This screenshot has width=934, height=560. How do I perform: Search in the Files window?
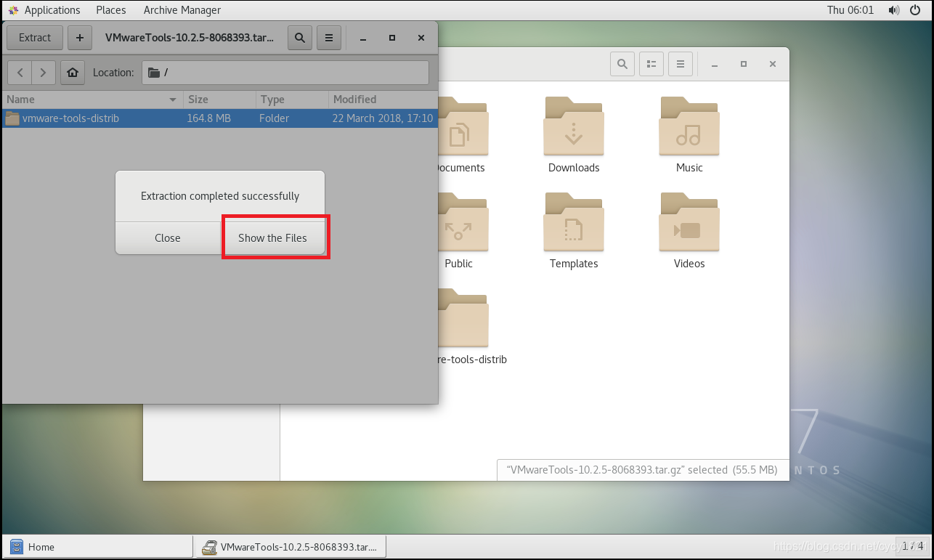click(622, 64)
